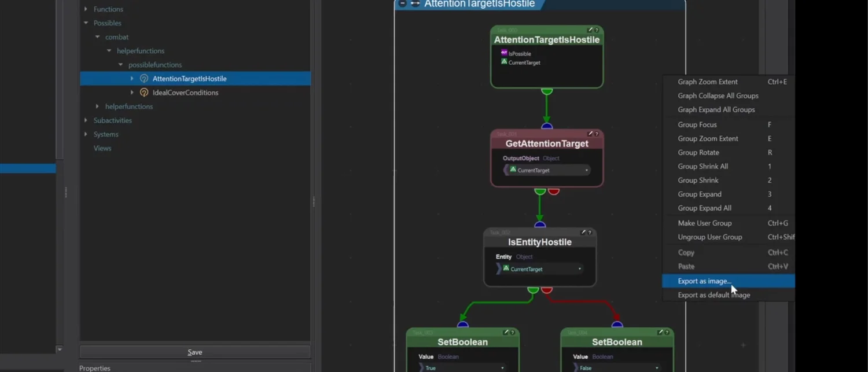Expand the Subactivities tree folder
Image resolution: width=868 pixels, height=372 pixels.
coord(86,120)
